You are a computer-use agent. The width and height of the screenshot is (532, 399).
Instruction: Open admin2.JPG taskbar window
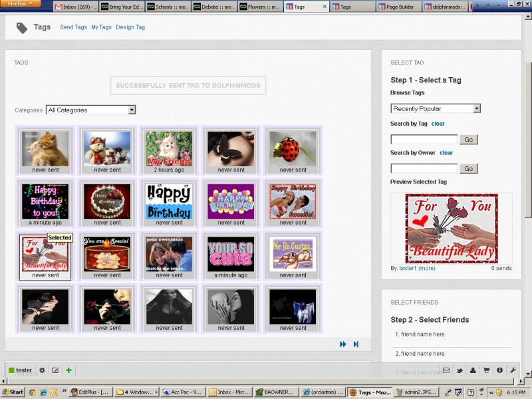pyautogui.click(x=418, y=392)
